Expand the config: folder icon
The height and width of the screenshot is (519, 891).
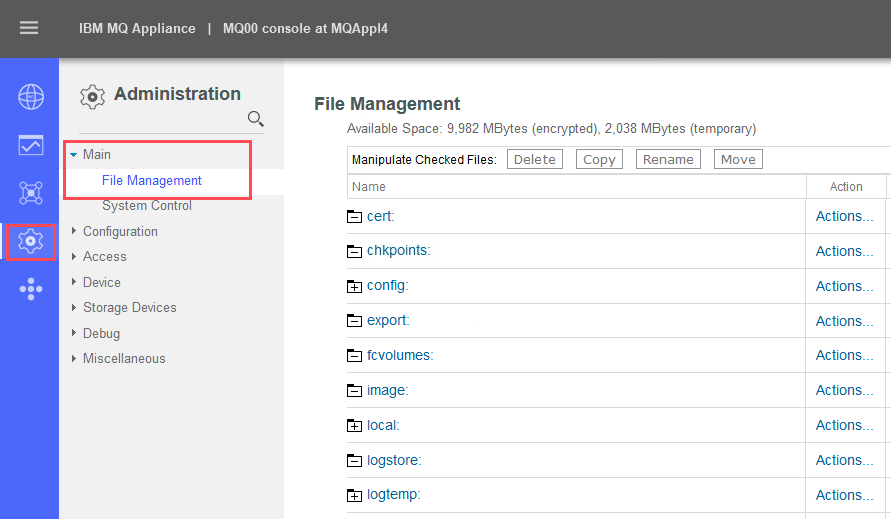(354, 287)
